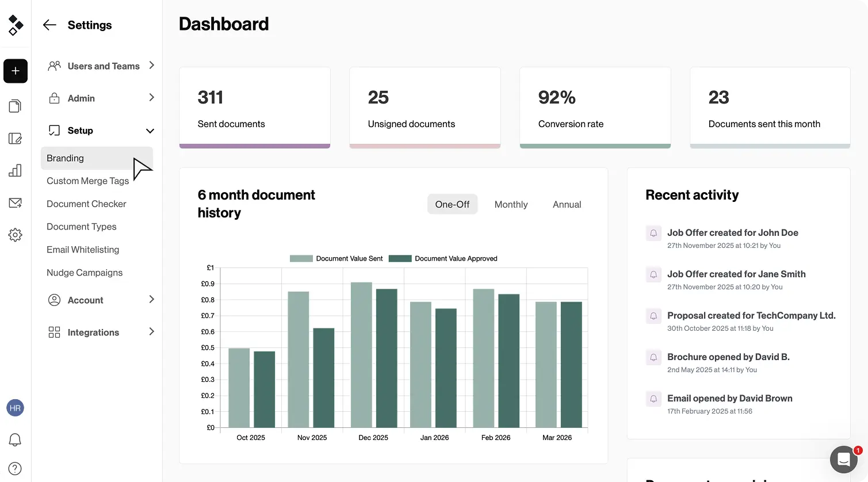Click the black plus create button
The height and width of the screenshot is (482, 868).
(x=16, y=71)
